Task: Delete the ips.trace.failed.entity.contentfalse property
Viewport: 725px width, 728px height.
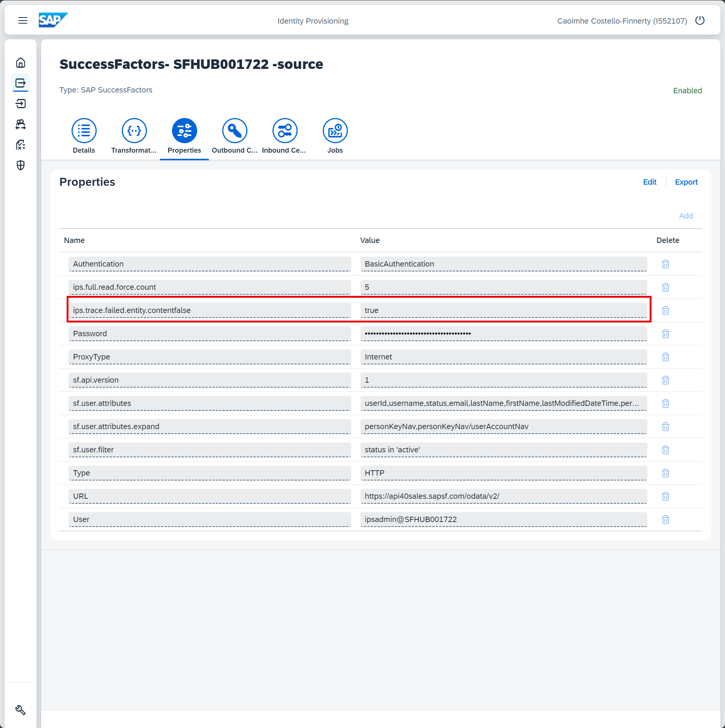Action: point(665,310)
